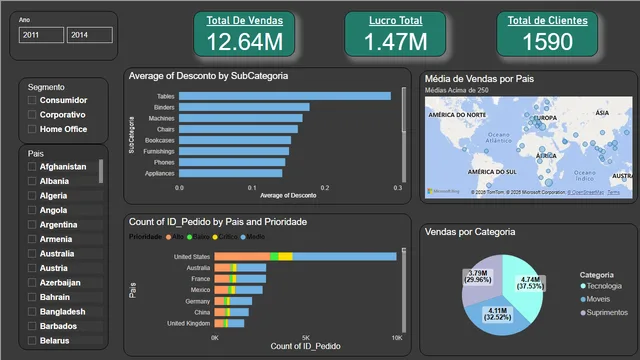Toggle the Bahrain checkbox

(x=32, y=297)
